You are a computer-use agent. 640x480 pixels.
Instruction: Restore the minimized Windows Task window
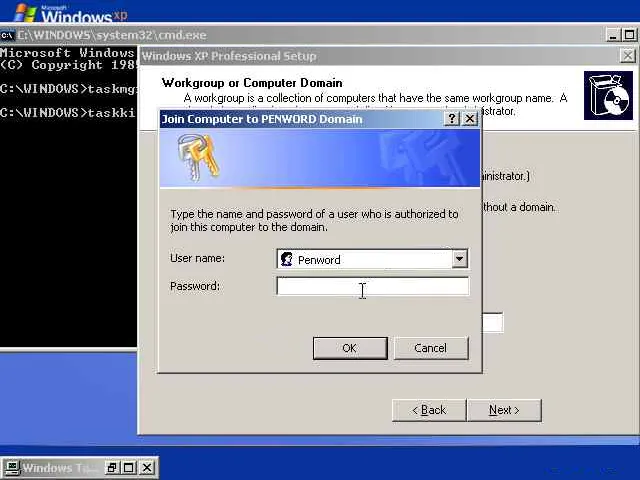pos(111,467)
